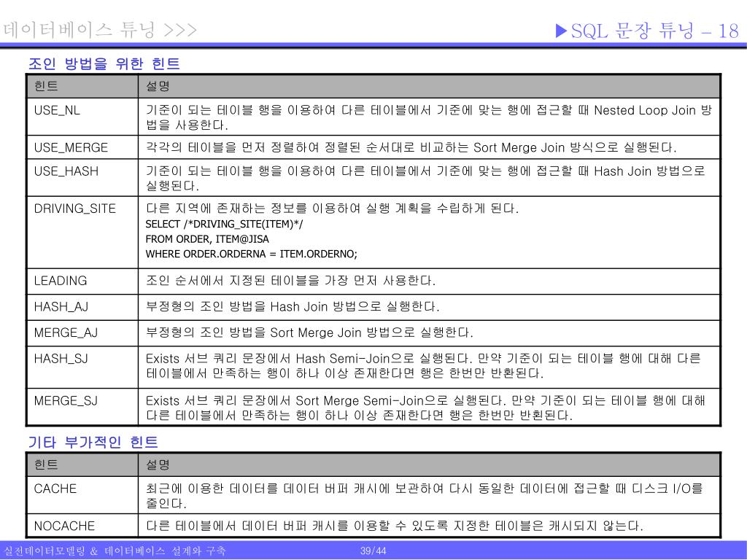Click the Hash Semi-Join description text
The width and height of the screenshot is (747, 560).
[x=424, y=365]
